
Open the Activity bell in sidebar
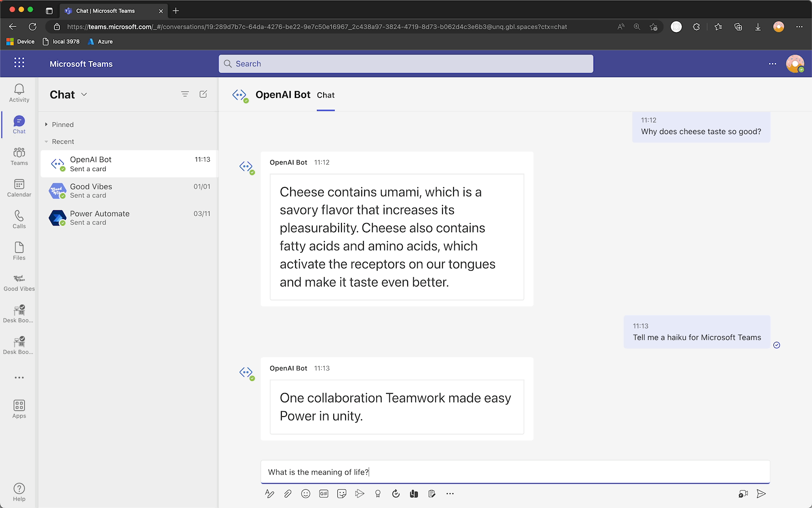click(x=19, y=93)
